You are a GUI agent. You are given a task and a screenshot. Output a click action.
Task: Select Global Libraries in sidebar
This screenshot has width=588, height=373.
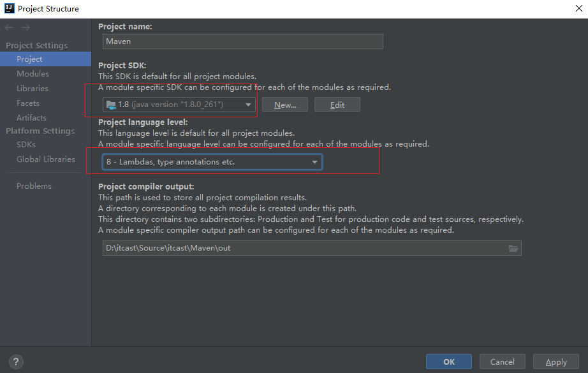pyautogui.click(x=46, y=159)
